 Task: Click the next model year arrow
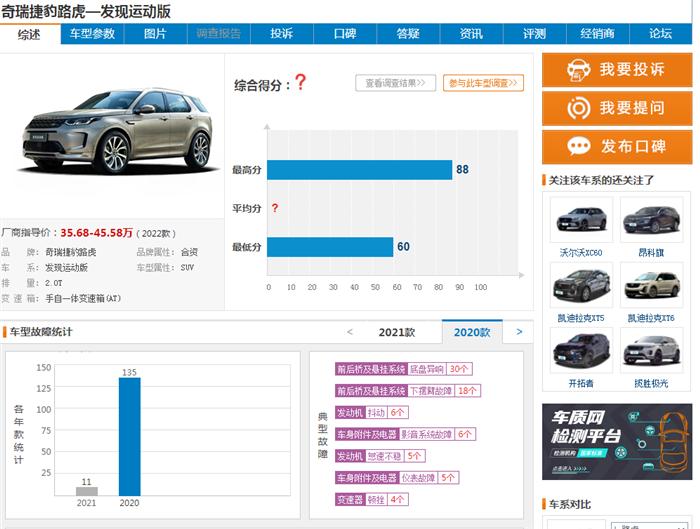pyautogui.click(x=519, y=332)
